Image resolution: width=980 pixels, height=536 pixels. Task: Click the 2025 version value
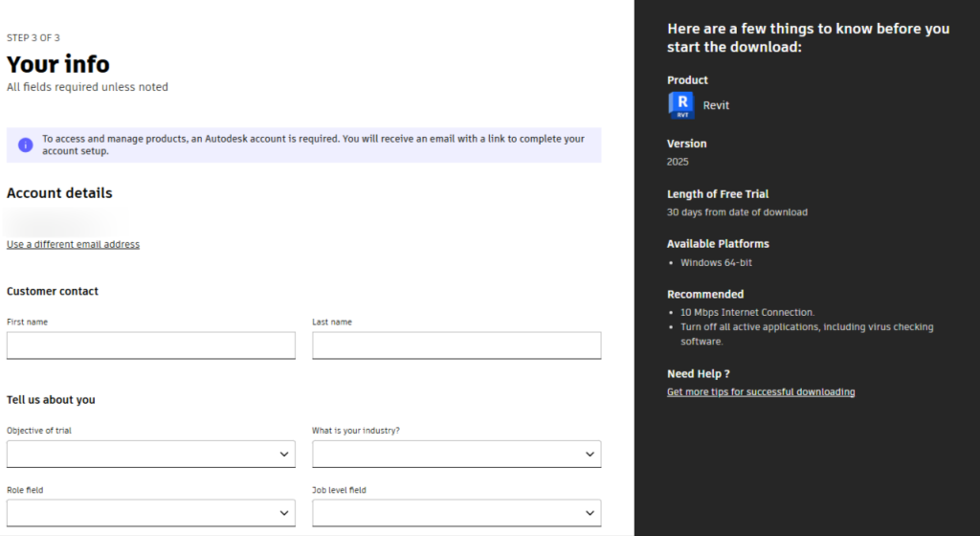point(678,162)
